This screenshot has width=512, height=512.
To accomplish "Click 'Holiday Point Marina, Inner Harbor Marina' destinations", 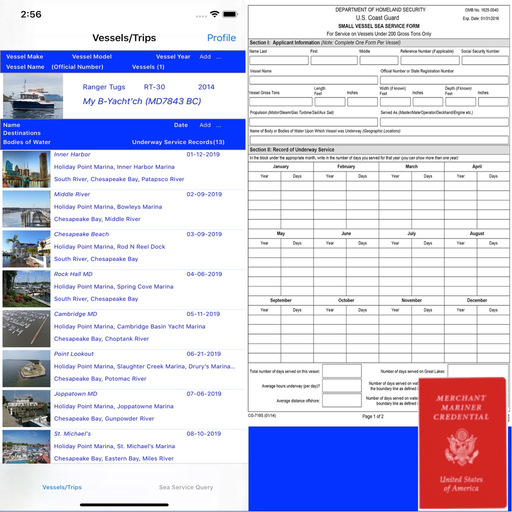I will pyautogui.click(x=114, y=167).
